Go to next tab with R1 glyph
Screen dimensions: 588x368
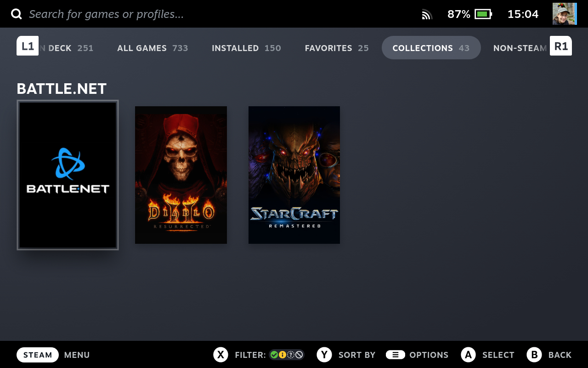coord(561,46)
